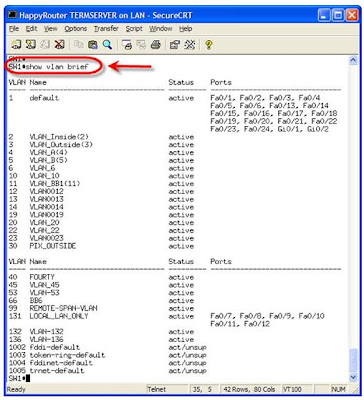Click the 'NUM' status bar indicator
The width and height of the screenshot is (364, 400).
click(x=338, y=389)
